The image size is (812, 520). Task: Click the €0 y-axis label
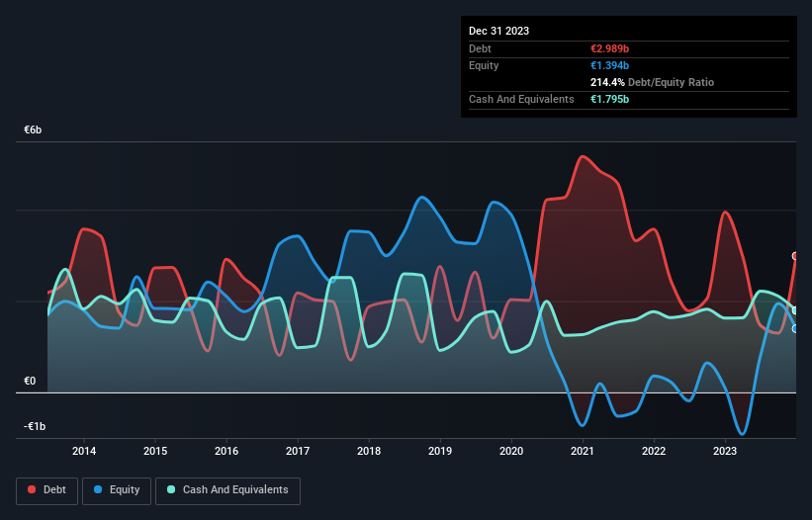coord(30,382)
